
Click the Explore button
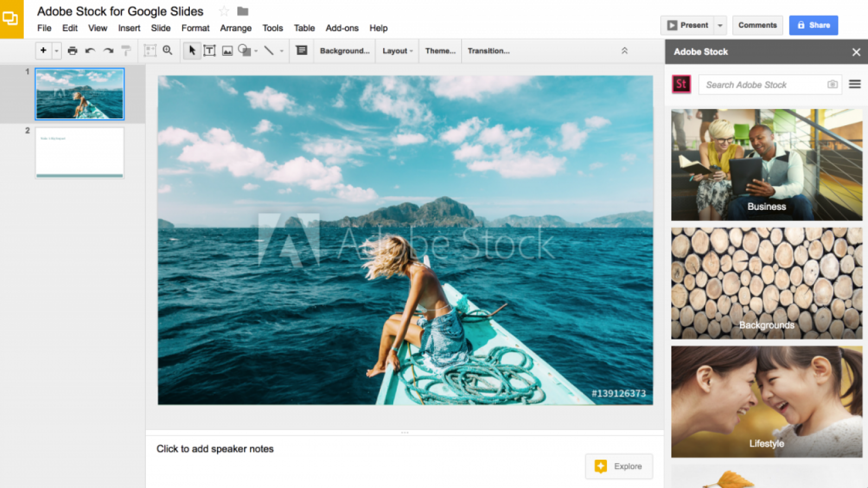pyautogui.click(x=619, y=466)
